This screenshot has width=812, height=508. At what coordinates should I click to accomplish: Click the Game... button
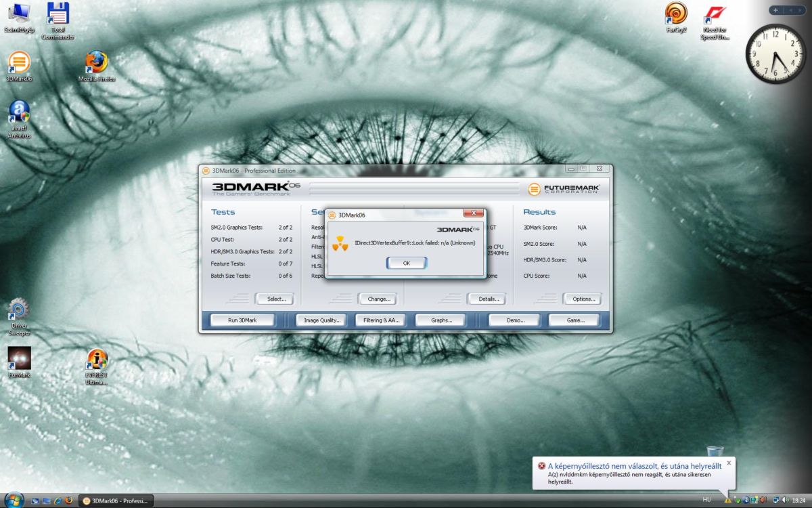(575, 320)
